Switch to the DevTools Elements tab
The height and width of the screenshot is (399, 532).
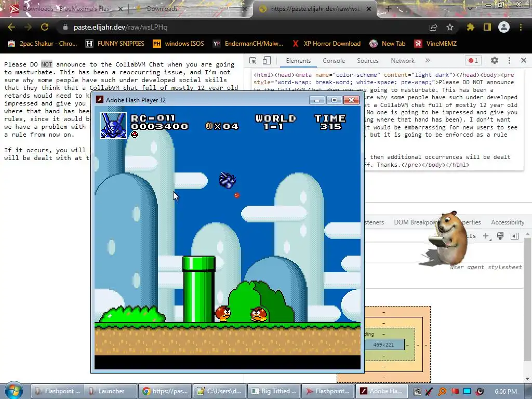click(298, 61)
